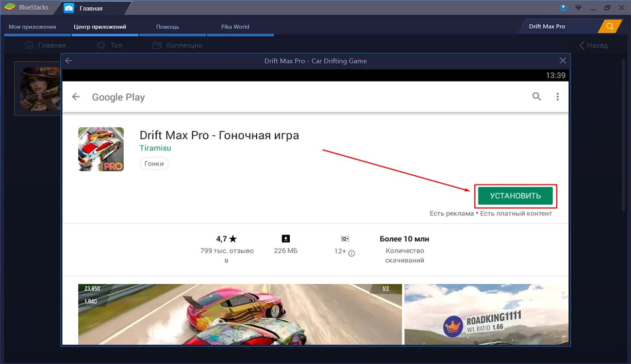Viewport: 631px width, 364px height.
Task: Click the BlueStacks logo icon
Action: [x=10, y=7]
